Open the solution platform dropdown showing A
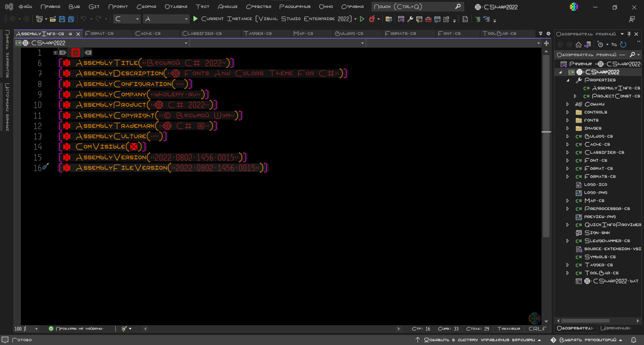 pyautogui.click(x=166, y=19)
